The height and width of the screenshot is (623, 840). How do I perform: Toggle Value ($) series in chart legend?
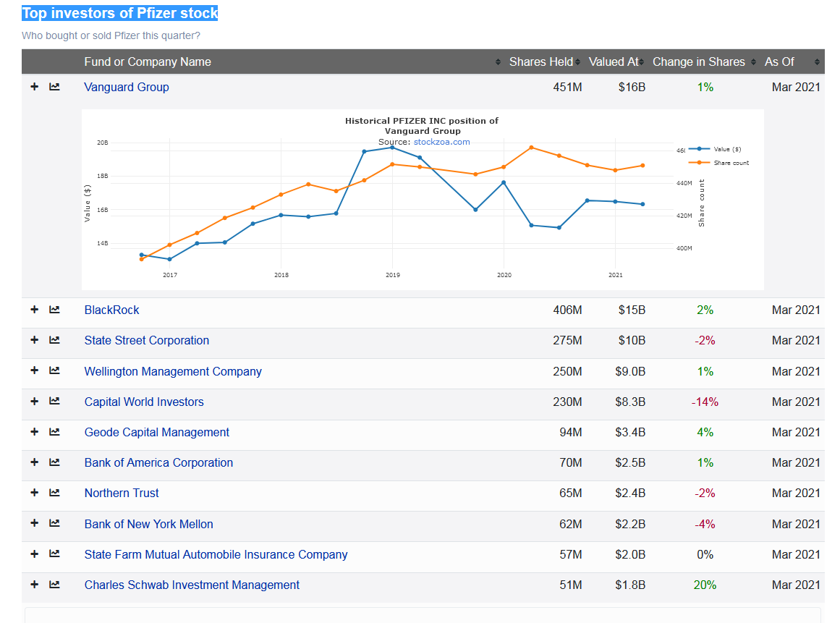coord(715,149)
